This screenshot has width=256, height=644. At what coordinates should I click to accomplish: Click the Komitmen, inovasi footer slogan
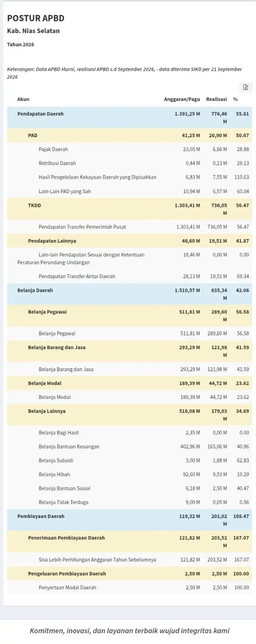[x=129, y=631]
